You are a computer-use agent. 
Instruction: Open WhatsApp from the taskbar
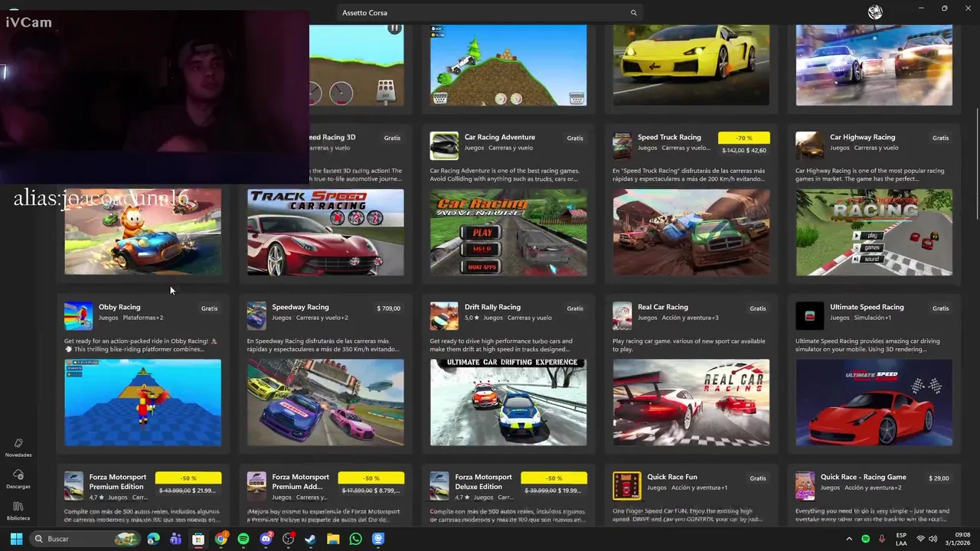(x=355, y=539)
